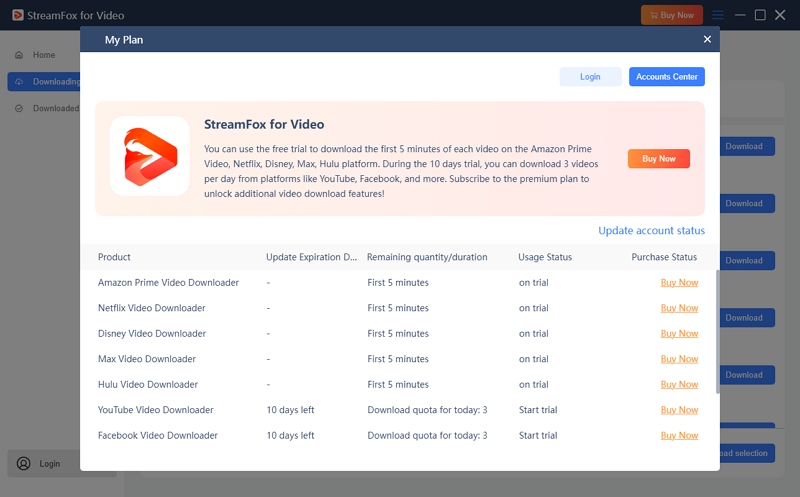Open Accounts Center
800x497 pixels.
pyautogui.click(x=666, y=77)
